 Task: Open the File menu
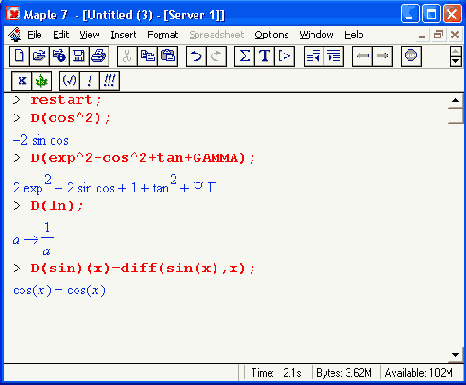point(34,35)
